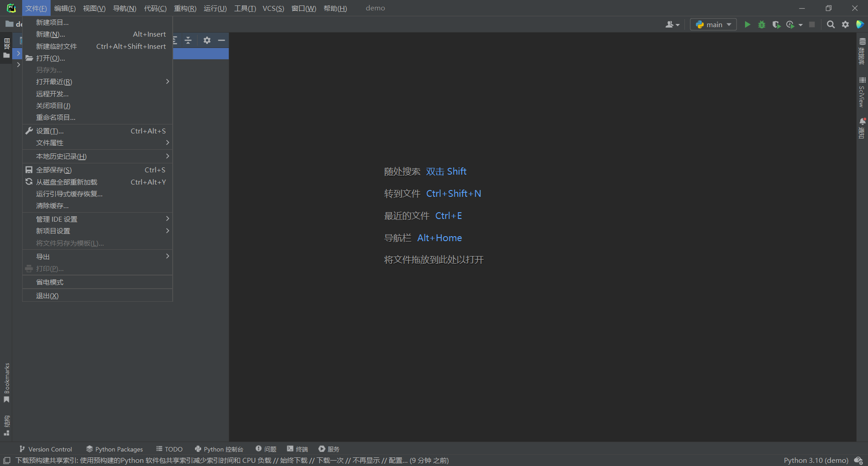Choose New Scratch File entry
868x466 pixels.
pyautogui.click(x=98, y=47)
